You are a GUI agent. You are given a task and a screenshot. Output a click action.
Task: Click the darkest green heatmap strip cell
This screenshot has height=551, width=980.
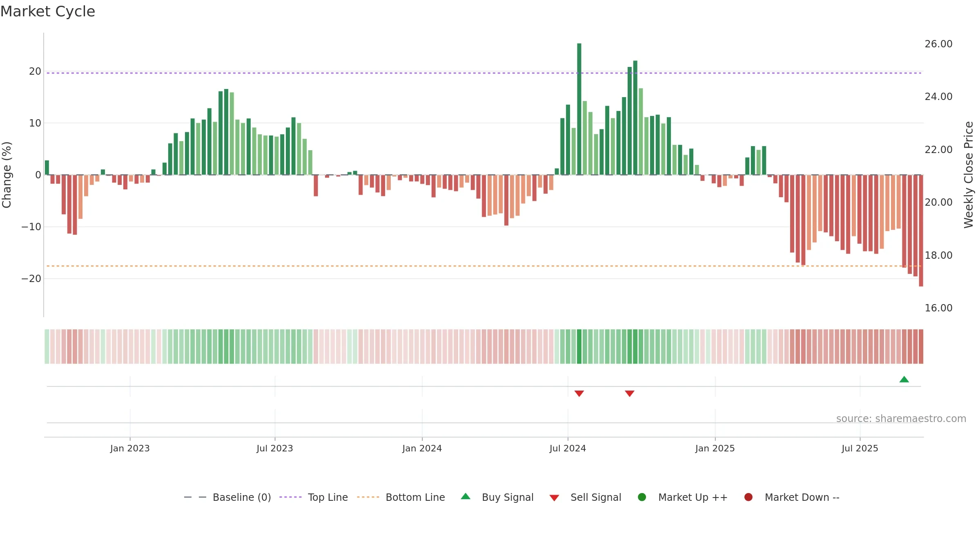click(x=579, y=347)
